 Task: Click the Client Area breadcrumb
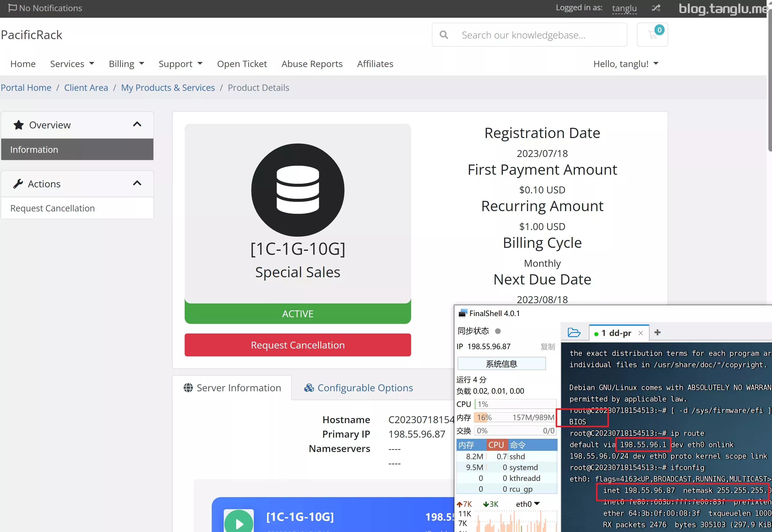86,87
